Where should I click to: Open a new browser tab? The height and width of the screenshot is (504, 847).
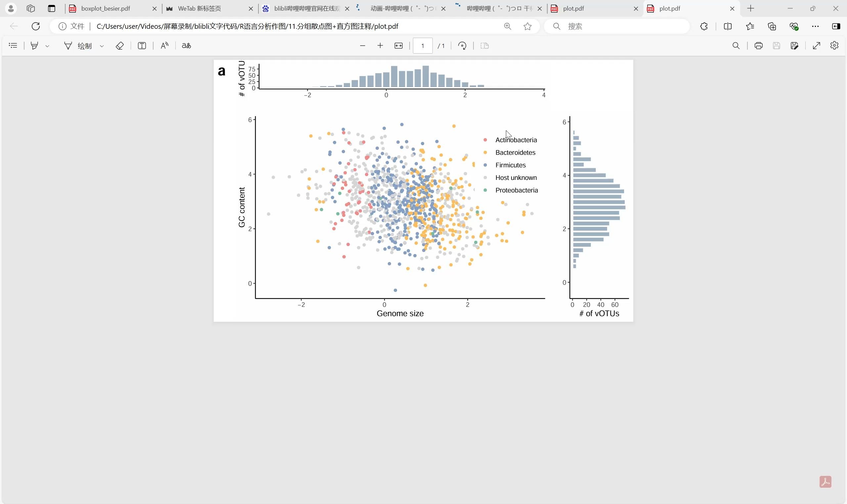(x=751, y=9)
